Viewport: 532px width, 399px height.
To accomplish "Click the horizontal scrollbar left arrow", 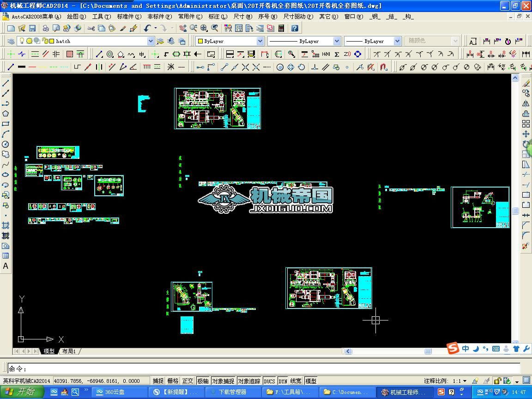I will 348,351.
